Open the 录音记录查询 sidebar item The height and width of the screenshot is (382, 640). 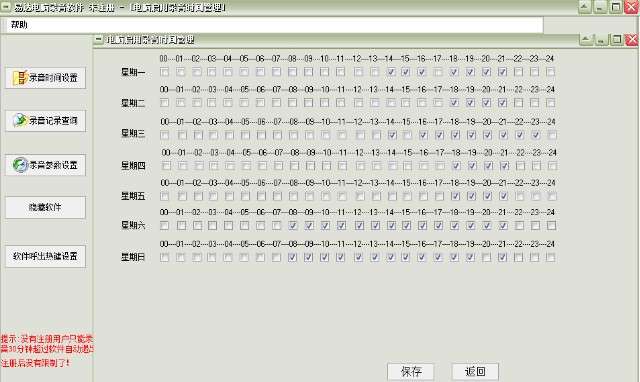point(45,120)
